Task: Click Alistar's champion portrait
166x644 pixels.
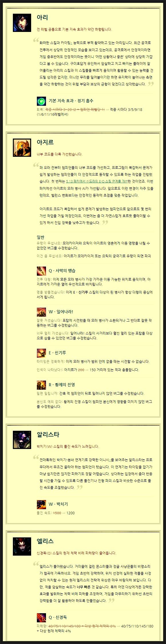Action: (22, 440)
